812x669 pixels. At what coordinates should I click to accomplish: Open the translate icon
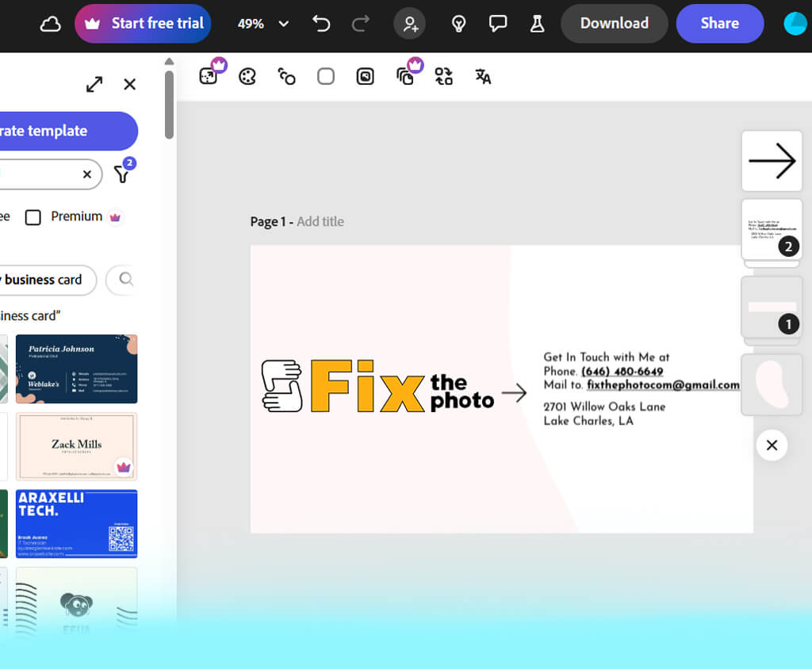[x=483, y=77]
